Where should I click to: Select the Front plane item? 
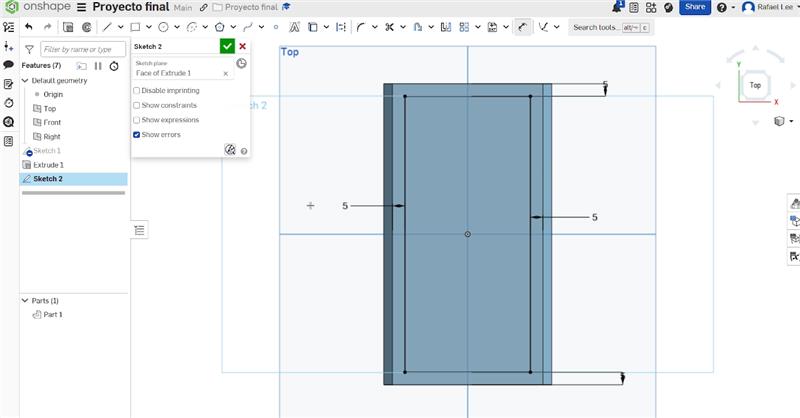(52, 122)
